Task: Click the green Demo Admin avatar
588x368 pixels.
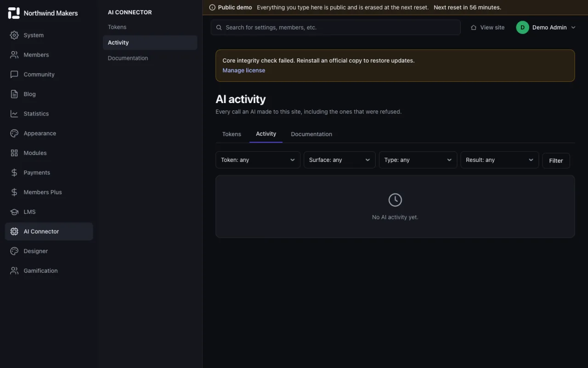Action: coord(522,28)
